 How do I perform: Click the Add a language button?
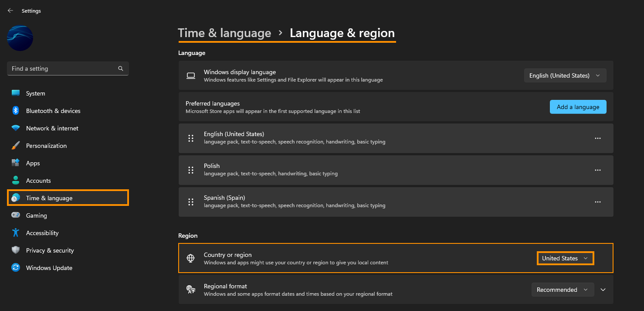click(578, 107)
